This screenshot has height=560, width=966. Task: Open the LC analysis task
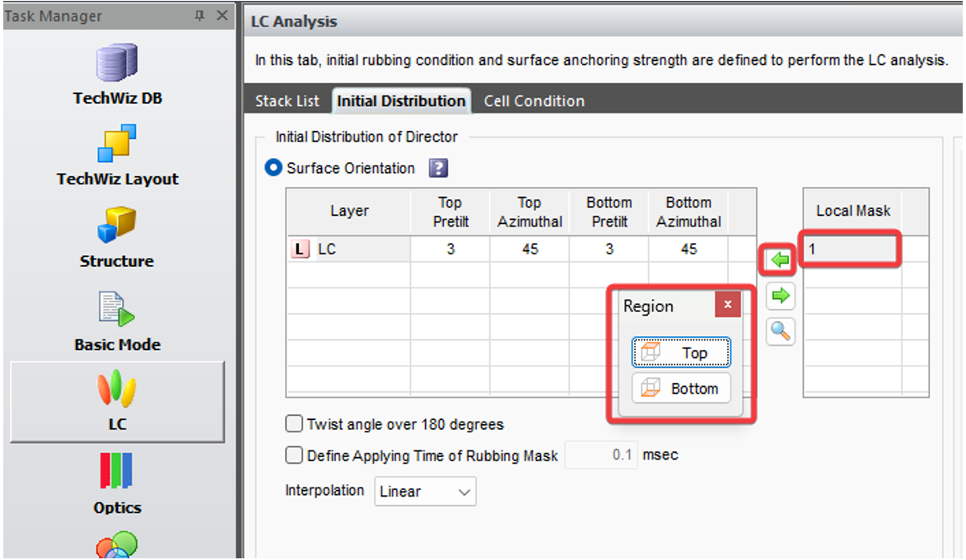pyautogui.click(x=117, y=401)
